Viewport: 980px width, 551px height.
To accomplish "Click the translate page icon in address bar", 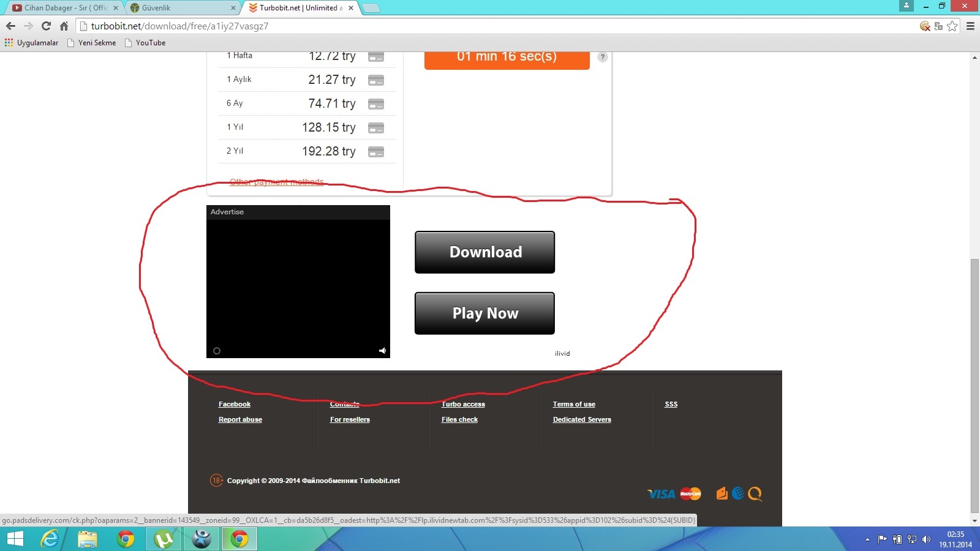I will (x=938, y=26).
